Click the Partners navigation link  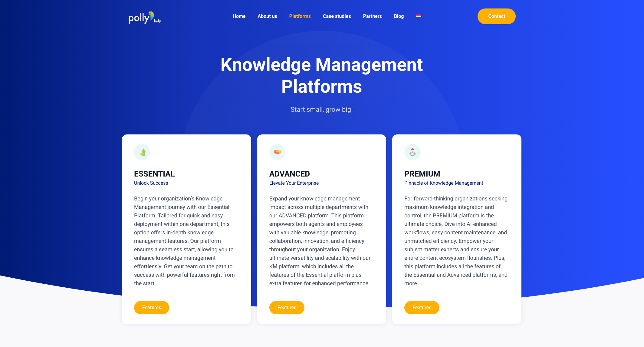[x=373, y=16]
